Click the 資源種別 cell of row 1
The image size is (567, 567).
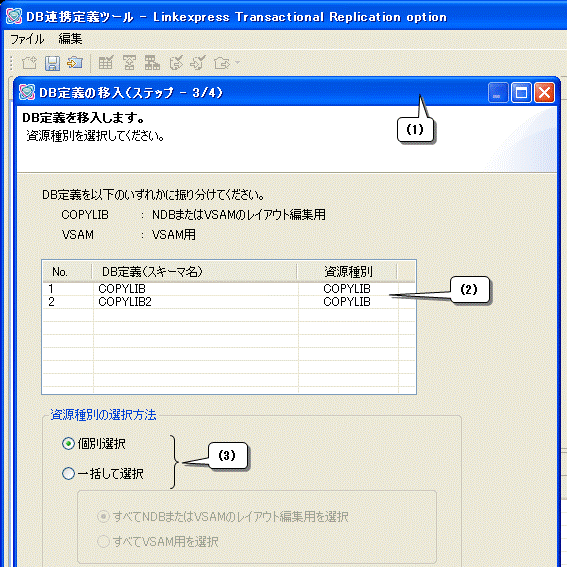[x=347, y=289]
